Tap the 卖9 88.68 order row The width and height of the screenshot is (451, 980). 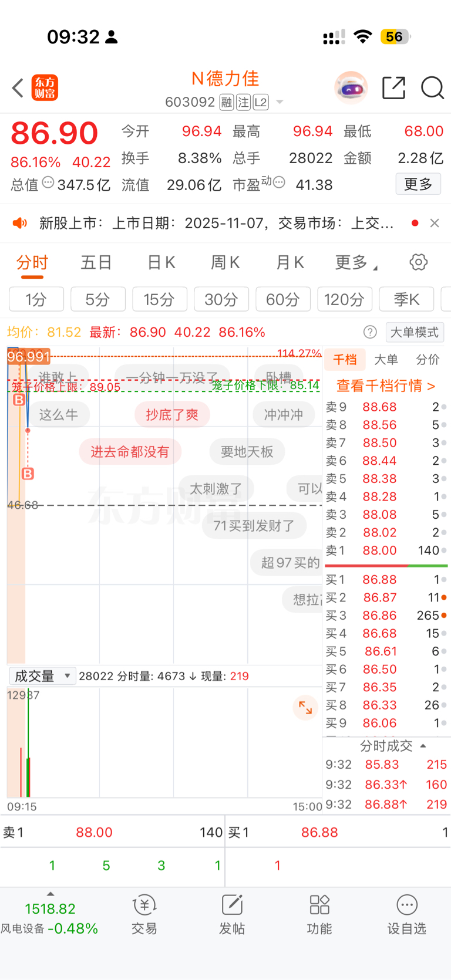click(x=386, y=407)
